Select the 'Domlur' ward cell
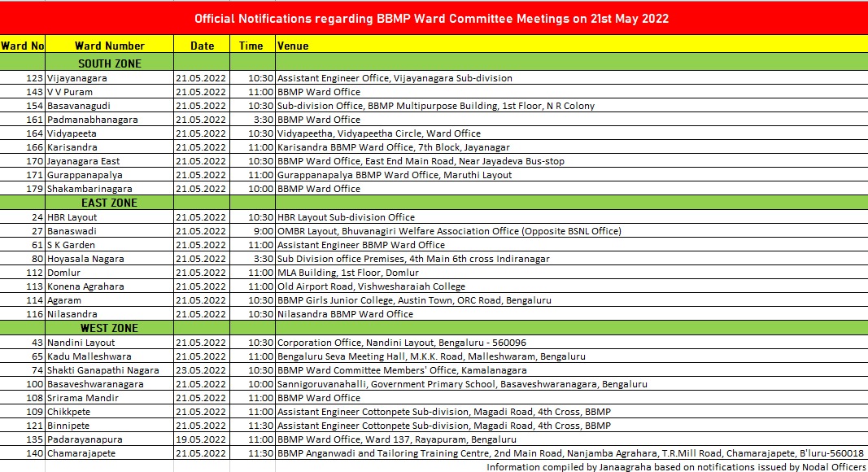 (x=110, y=273)
